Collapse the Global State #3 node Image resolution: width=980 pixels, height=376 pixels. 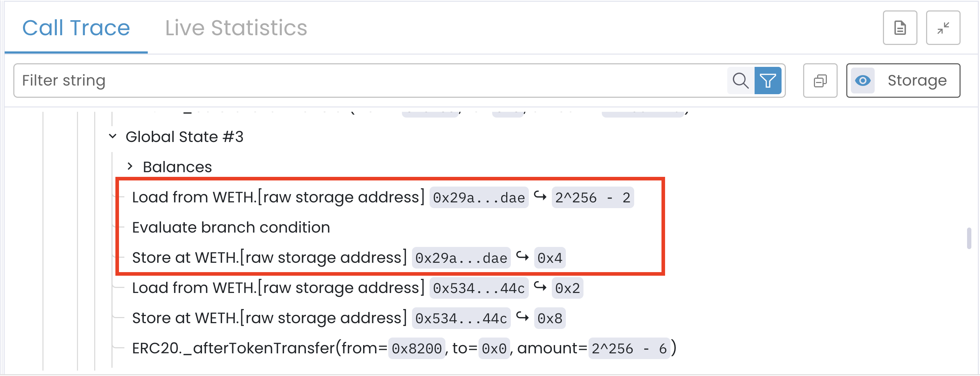pyautogui.click(x=113, y=136)
